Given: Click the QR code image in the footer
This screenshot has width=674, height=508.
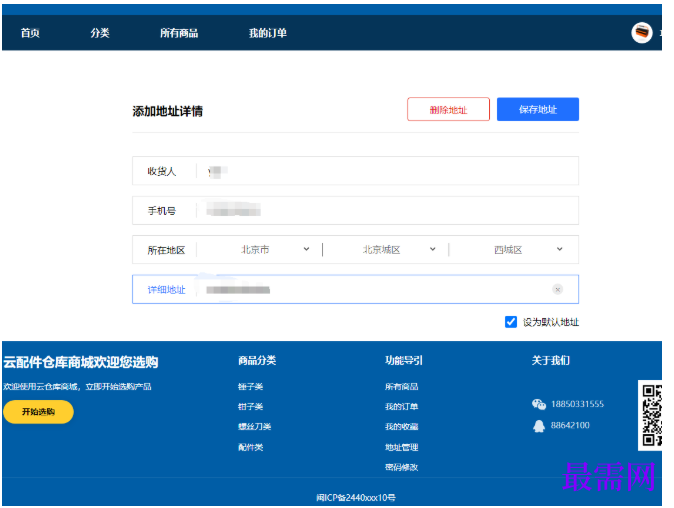Looking at the screenshot, I should point(651,415).
